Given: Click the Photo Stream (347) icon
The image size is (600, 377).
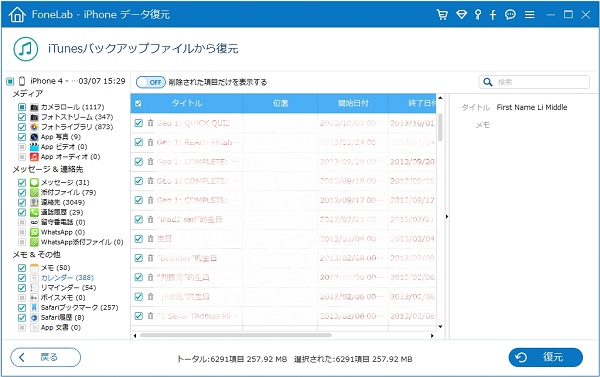Looking at the screenshot, I should pyautogui.click(x=34, y=117).
